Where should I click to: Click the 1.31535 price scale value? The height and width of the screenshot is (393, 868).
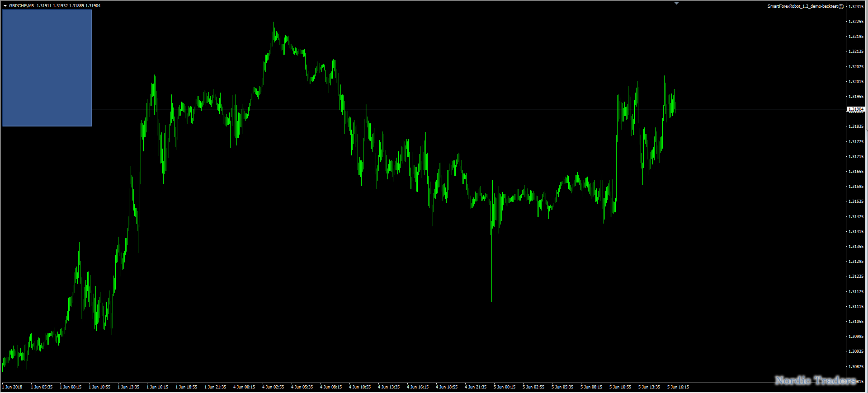tap(856, 201)
